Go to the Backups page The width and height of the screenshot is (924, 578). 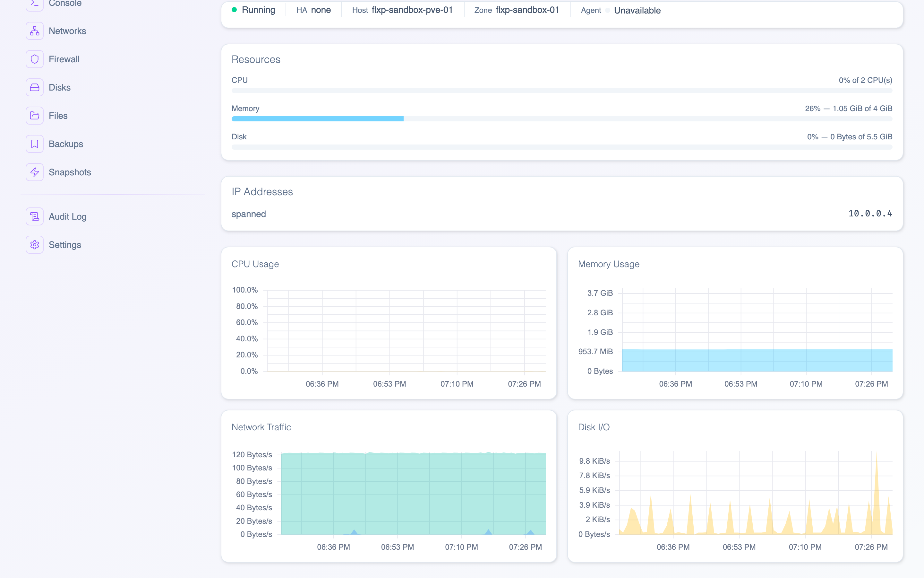click(66, 144)
